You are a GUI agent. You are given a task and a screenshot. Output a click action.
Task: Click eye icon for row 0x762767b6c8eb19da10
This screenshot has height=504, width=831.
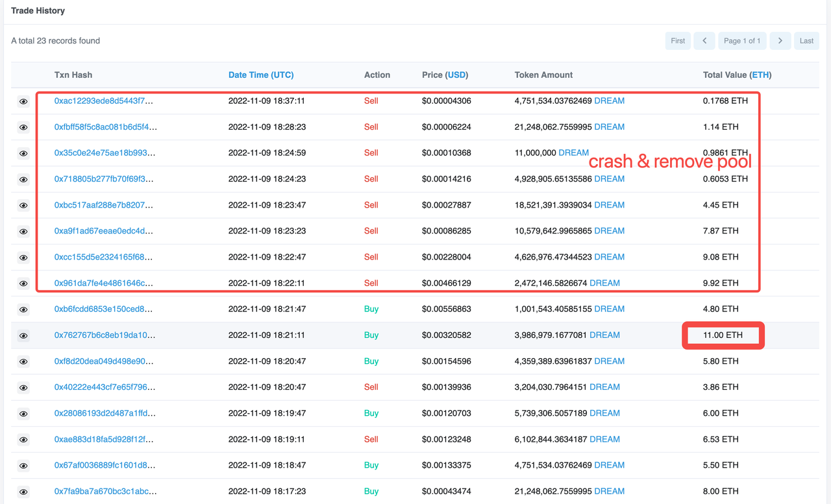coord(23,336)
